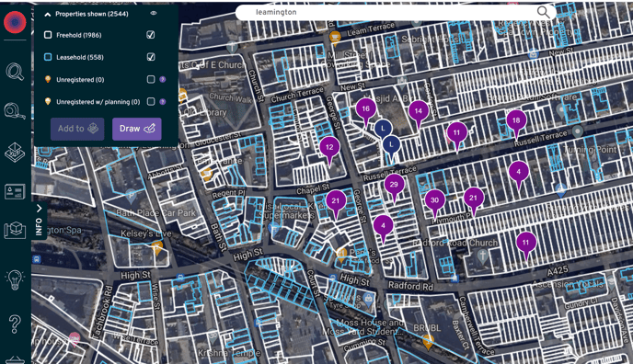
Task: Click the red circular logo icon
Action: [x=15, y=22]
